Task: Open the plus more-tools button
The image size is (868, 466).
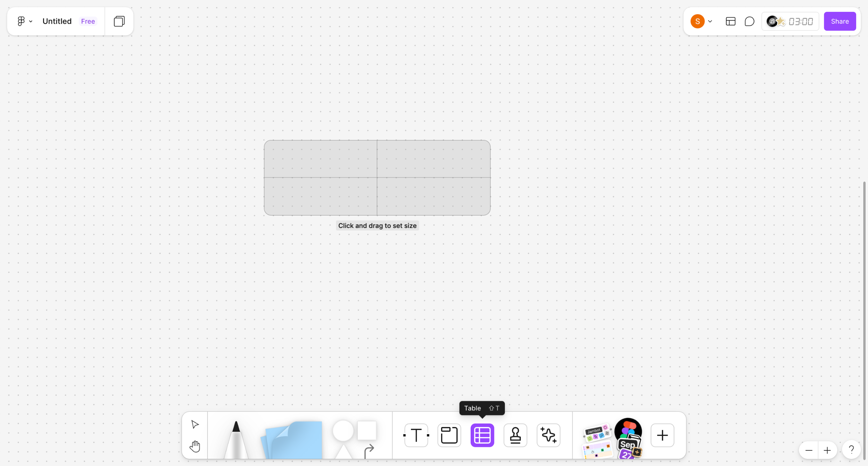Action: click(662, 435)
